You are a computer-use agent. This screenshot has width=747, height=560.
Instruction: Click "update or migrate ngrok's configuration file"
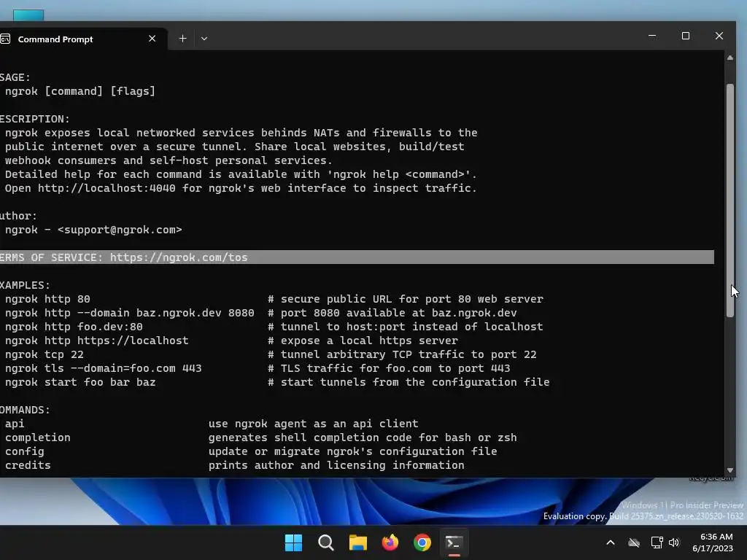(x=352, y=451)
